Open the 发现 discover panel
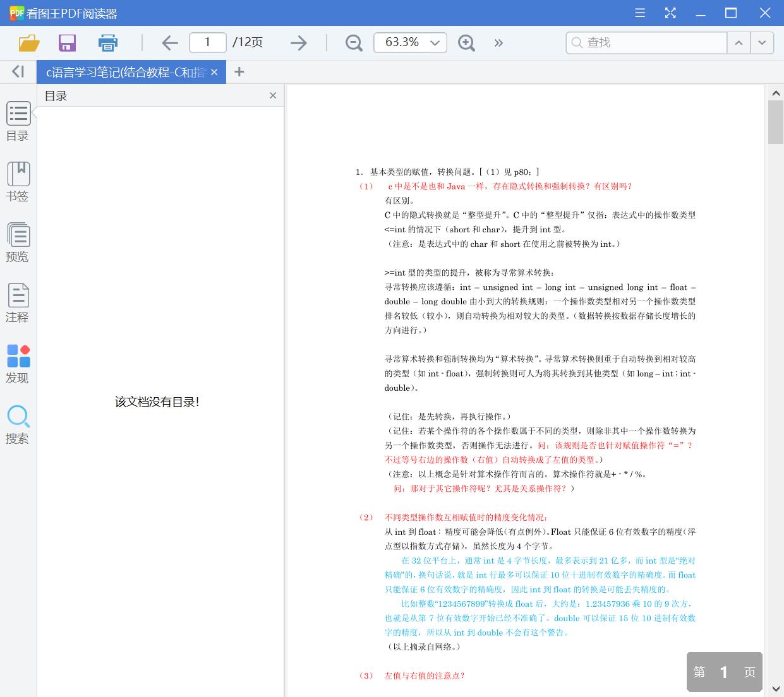 (x=18, y=364)
